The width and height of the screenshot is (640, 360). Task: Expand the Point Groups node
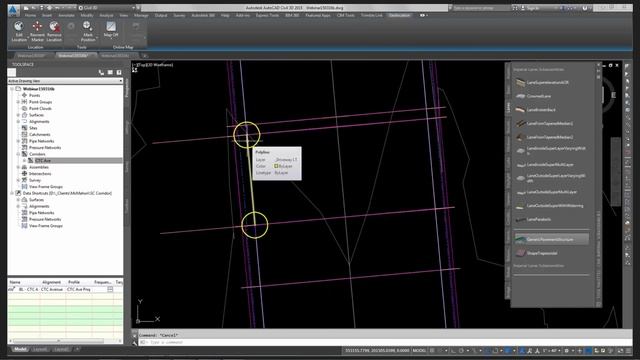pyautogui.click(x=18, y=102)
